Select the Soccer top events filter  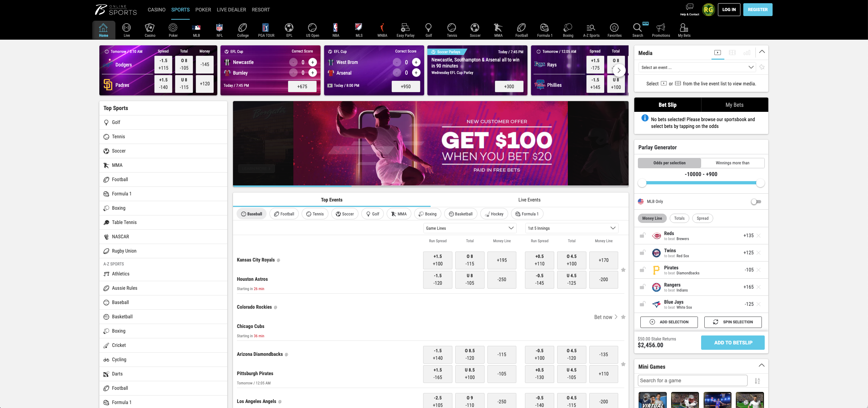(x=344, y=214)
